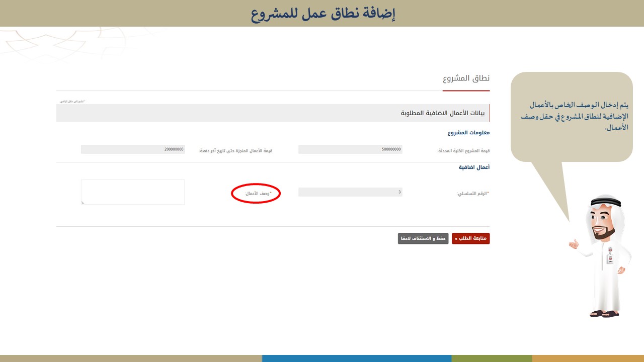Click the أعمال اضافية heading
The height and width of the screenshot is (362, 644).
pyautogui.click(x=474, y=167)
